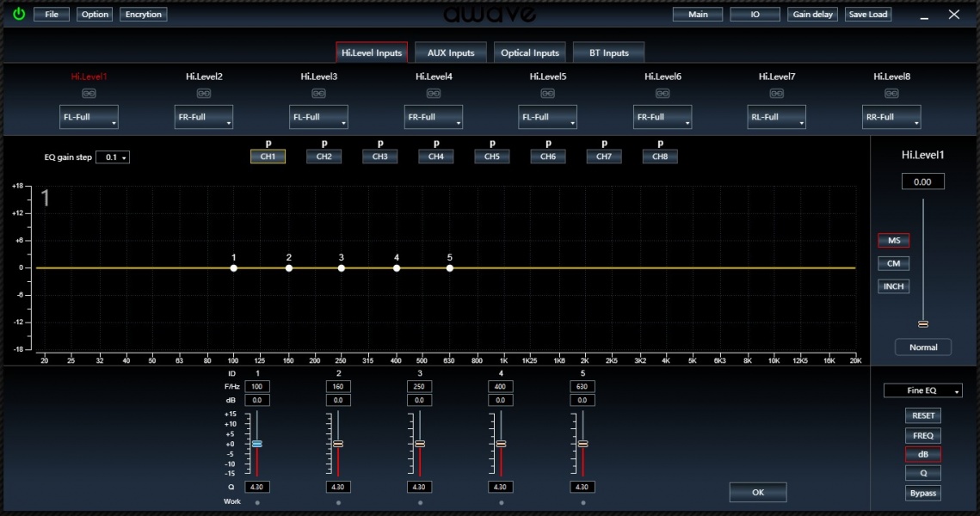This screenshot has height=516, width=980.
Task: Click Hi.Level1 delay slider handle
Action: coord(923,323)
